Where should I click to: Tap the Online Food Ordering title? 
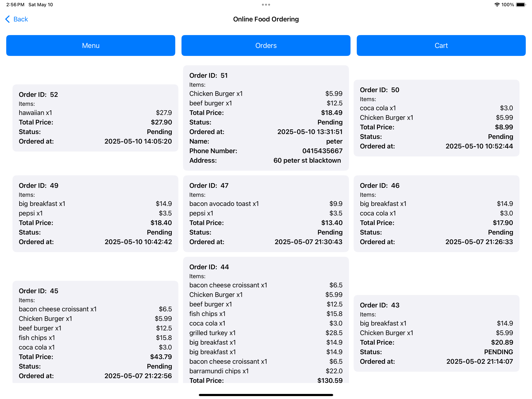(x=266, y=19)
